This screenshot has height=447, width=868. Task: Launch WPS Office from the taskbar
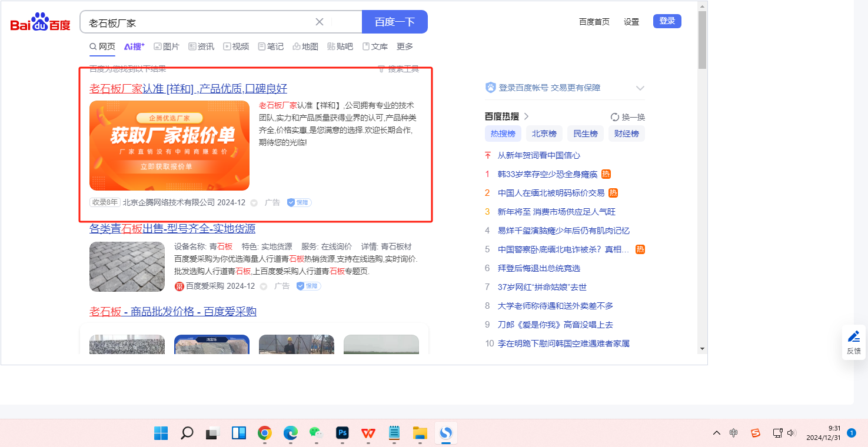pyautogui.click(x=368, y=433)
